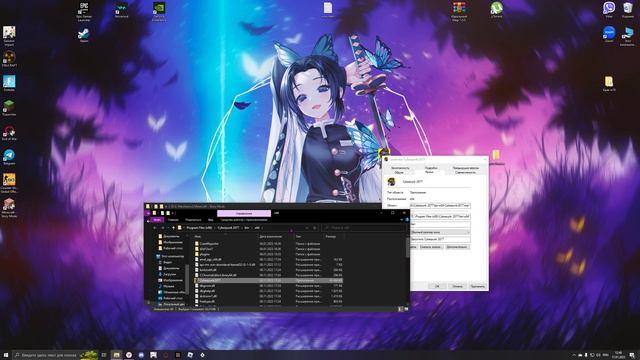Click Отмена in the properties dialog
The width and height of the screenshot is (640, 360).
tap(457, 286)
